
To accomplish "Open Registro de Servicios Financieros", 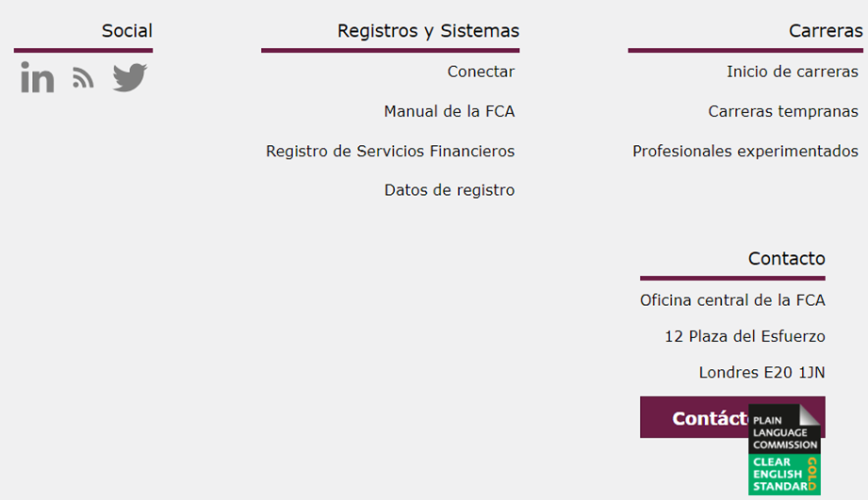I will pyautogui.click(x=390, y=151).
